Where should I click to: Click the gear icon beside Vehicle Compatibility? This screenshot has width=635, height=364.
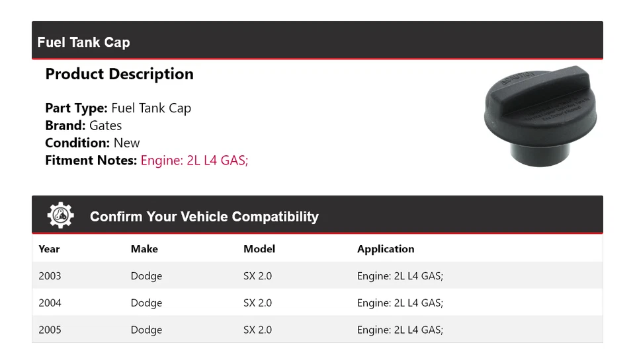[60, 215]
